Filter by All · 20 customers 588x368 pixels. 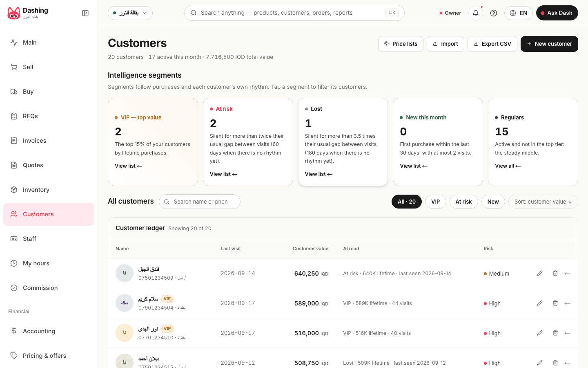pyautogui.click(x=407, y=202)
